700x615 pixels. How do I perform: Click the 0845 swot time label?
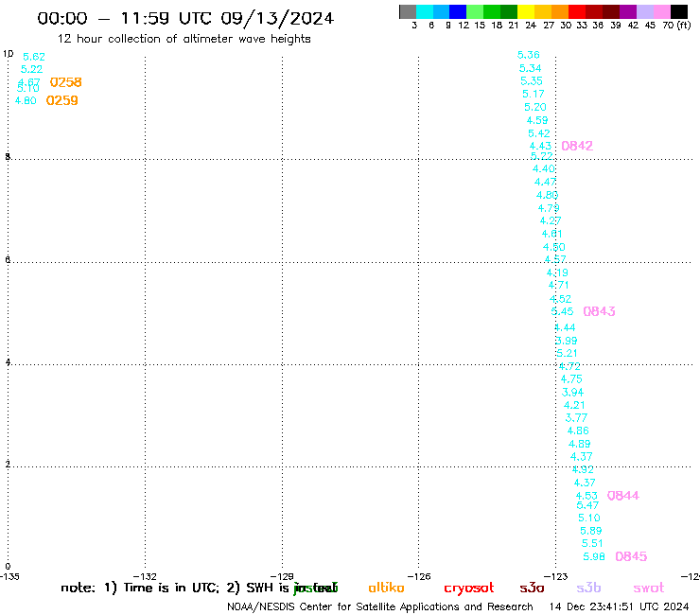coord(631,556)
